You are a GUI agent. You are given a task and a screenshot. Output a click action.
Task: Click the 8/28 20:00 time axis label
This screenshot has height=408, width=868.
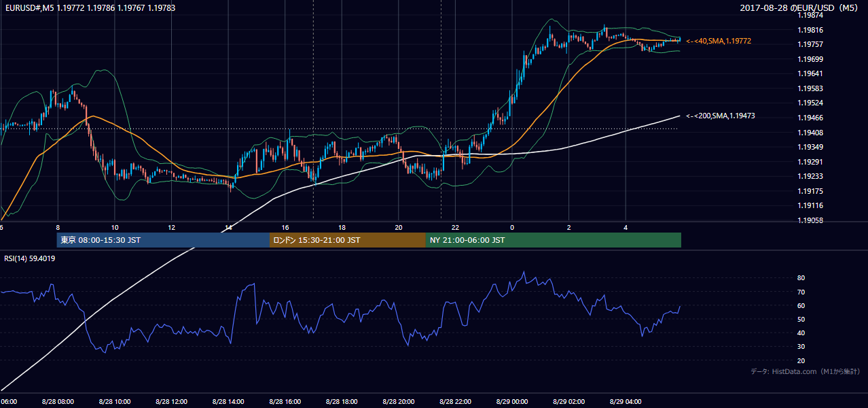coord(398,401)
